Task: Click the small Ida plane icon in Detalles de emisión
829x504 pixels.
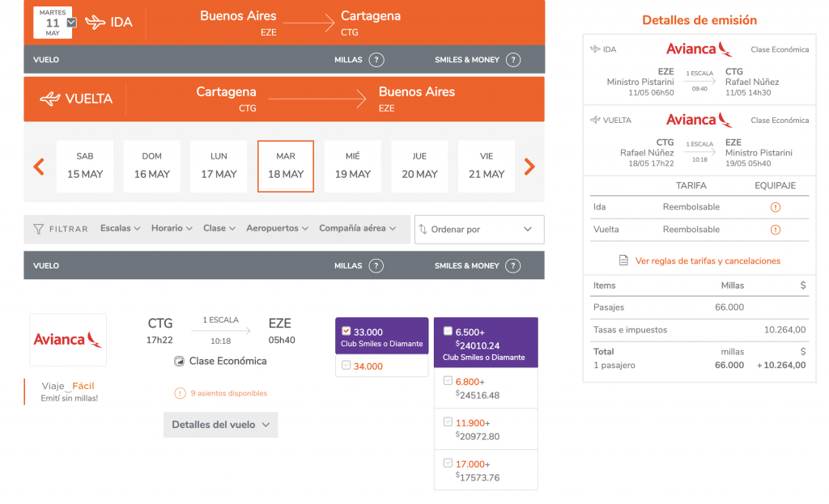Action: [x=595, y=49]
